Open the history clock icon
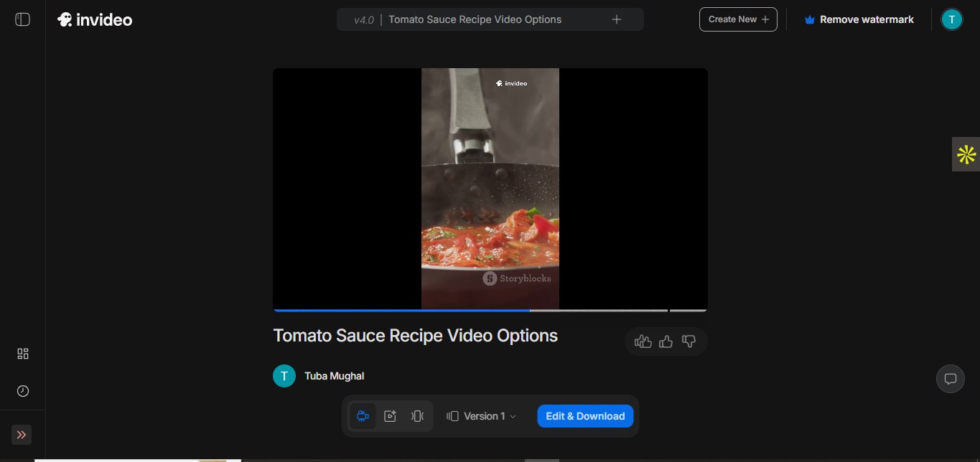The height and width of the screenshot is (462, 980). tap(23, 391)
